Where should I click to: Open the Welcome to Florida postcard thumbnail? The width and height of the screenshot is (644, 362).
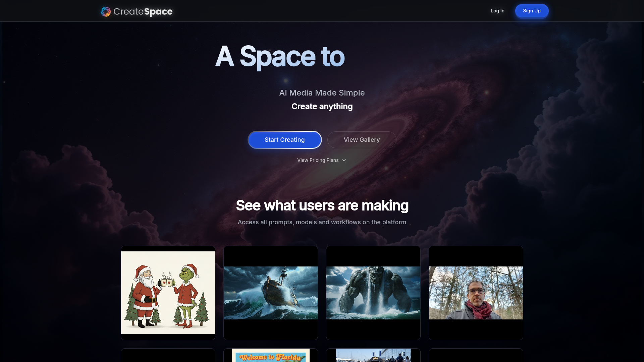(271, 356)
